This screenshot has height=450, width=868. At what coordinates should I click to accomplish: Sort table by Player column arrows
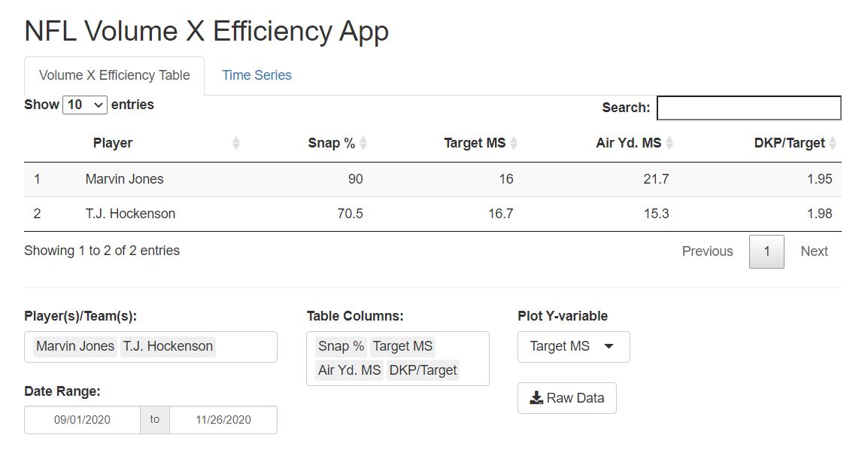point(236,143)
